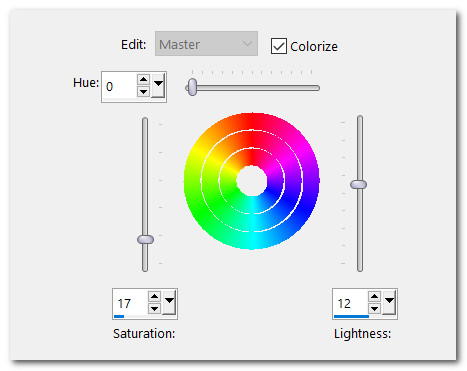Click the Lightness vertical slider handle
This screenshot has height=371, width=467.
click(359, 184)
